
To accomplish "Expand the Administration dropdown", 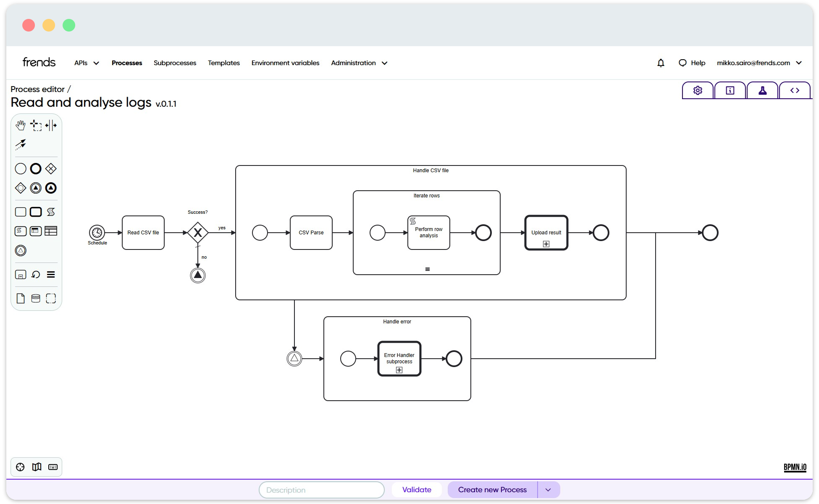I will [x=359, y=63].
